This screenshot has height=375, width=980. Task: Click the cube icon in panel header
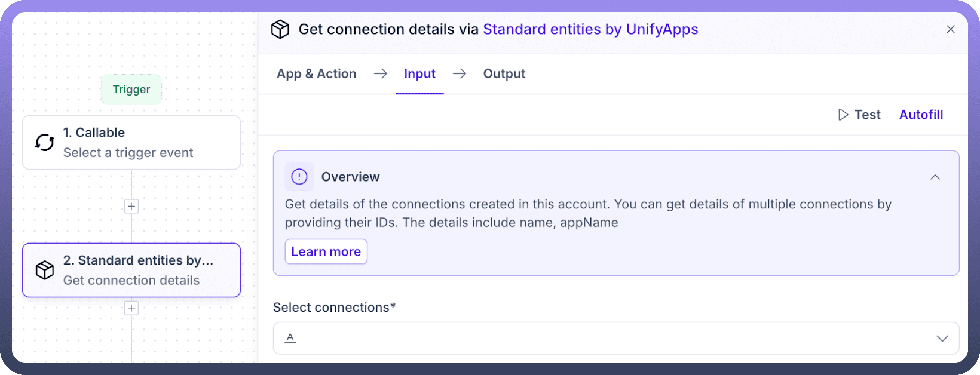point(280,29)
